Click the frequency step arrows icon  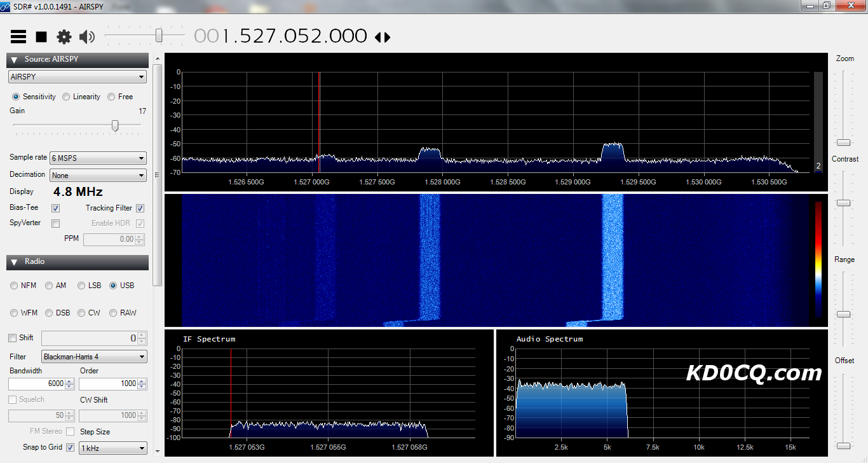383,37
